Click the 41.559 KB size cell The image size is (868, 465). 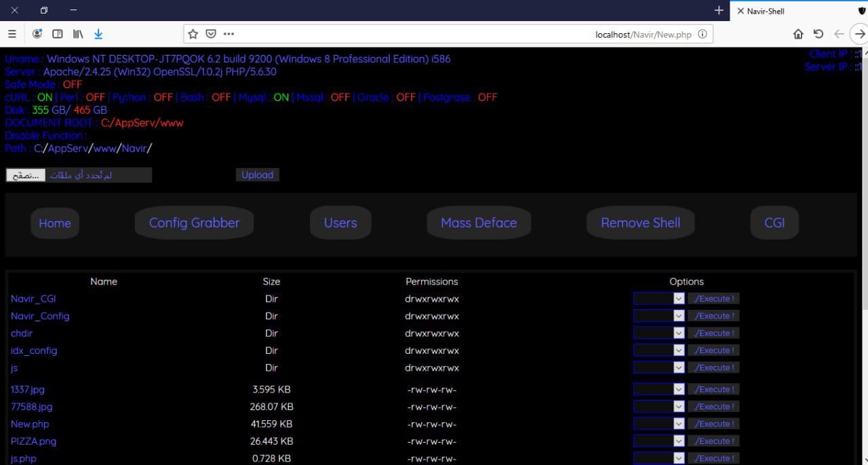coord(271,424)
